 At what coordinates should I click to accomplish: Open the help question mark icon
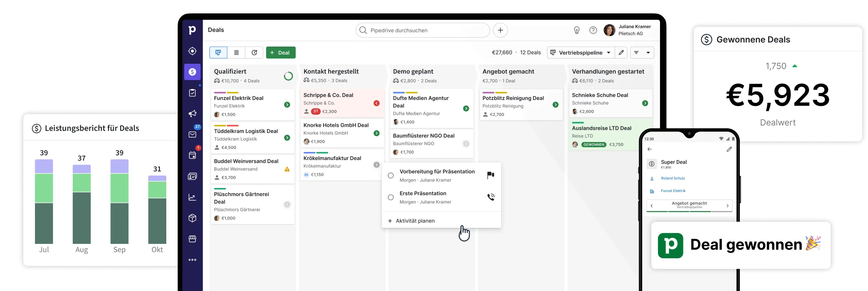(593, 30)
